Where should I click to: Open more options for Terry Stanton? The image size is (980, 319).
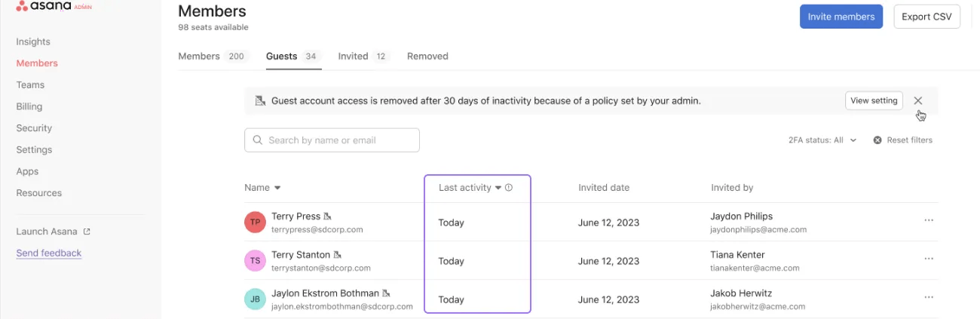pos(928,259)
